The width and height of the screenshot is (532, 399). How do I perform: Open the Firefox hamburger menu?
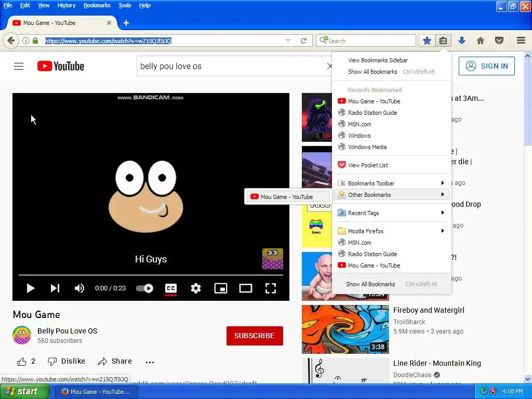[x=521, y=41]
